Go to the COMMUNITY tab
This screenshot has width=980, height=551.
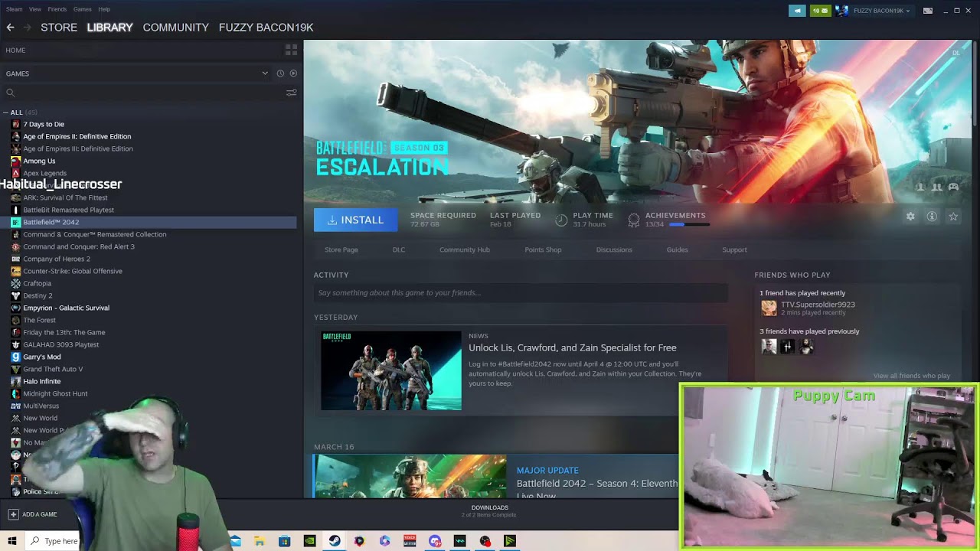[175, 28]
